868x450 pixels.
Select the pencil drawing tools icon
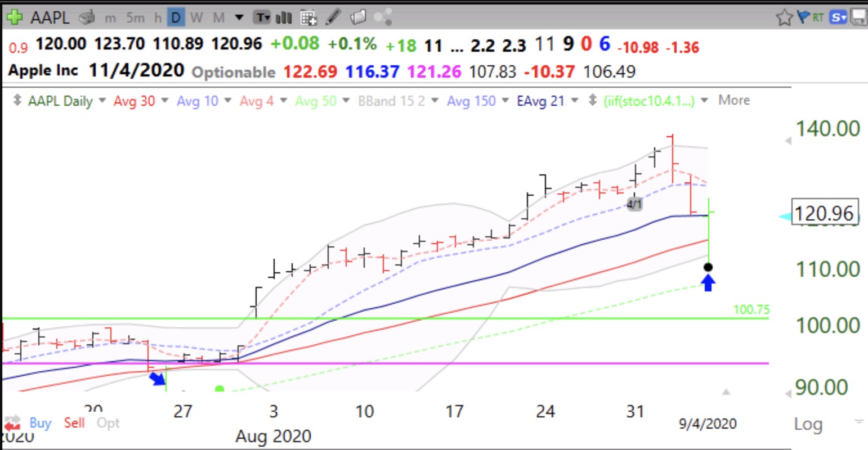click(x=333, y=17)
